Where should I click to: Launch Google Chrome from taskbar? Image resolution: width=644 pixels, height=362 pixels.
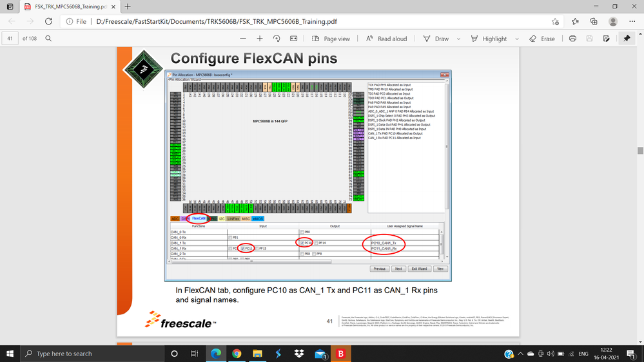click(x=237, y=354)
